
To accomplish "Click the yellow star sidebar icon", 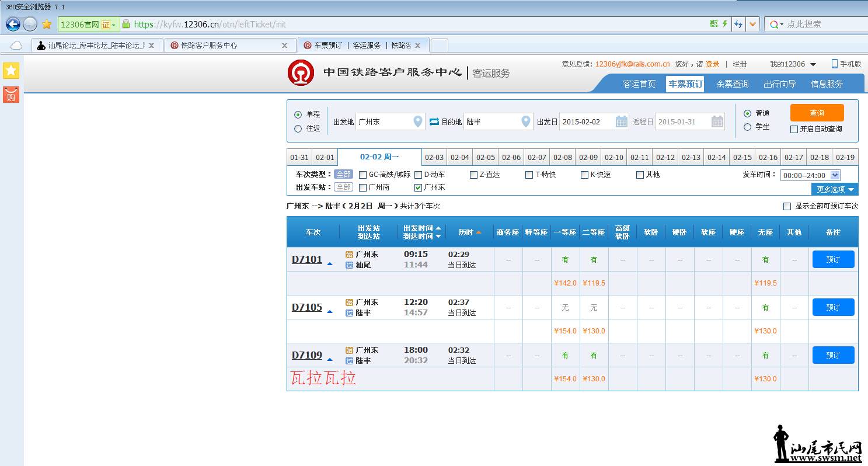I will tap(11, 71).
